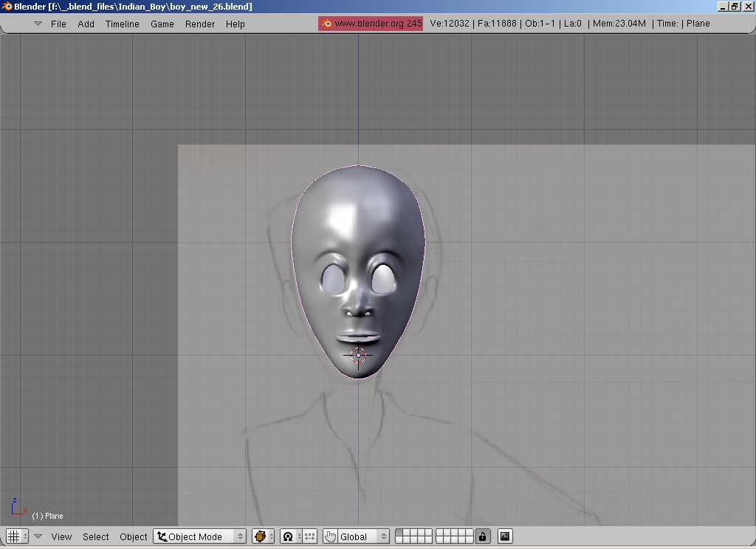Click the vertex count Ve:12032
756x549 pixels.
pos(450,24)
